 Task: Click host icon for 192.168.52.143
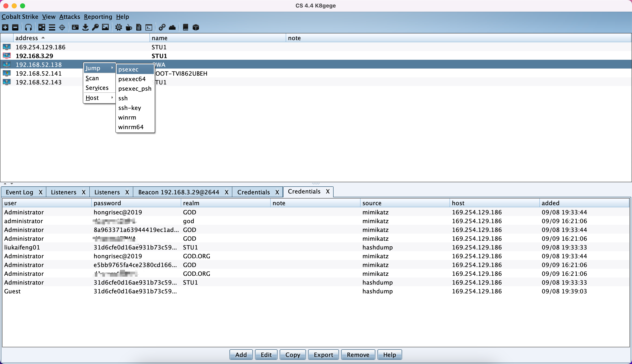point(7,82)
